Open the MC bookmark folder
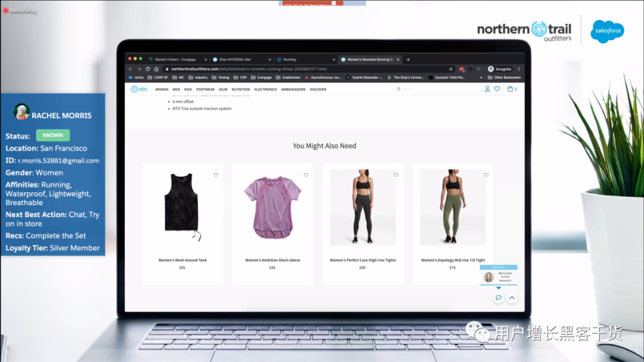 (x=178, y=78)
